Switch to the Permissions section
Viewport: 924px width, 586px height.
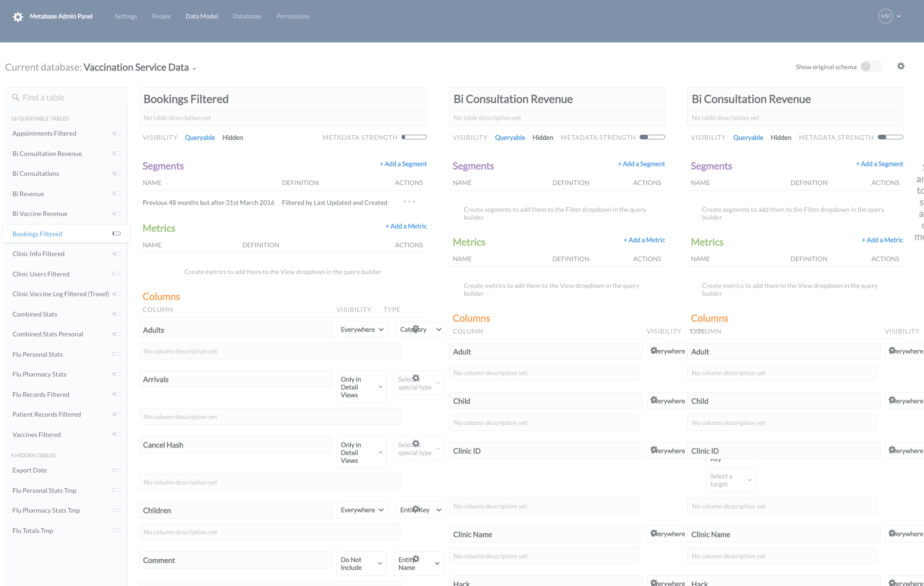click(x=293, y=16)
